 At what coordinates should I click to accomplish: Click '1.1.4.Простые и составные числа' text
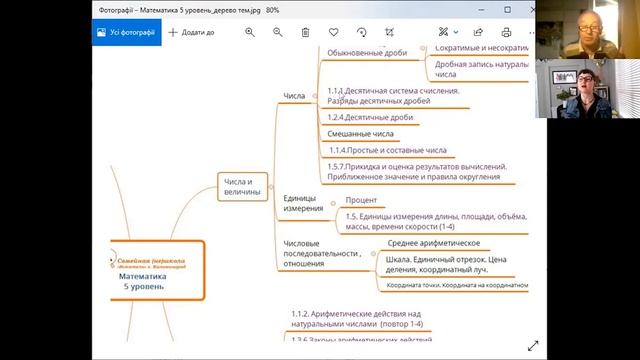(x=388, y=150)
